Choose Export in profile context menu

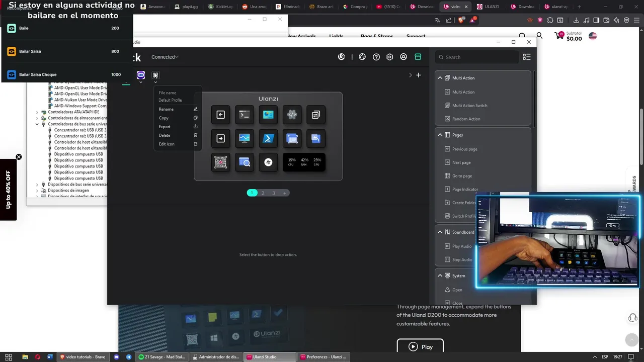click(x=178, y=127)
